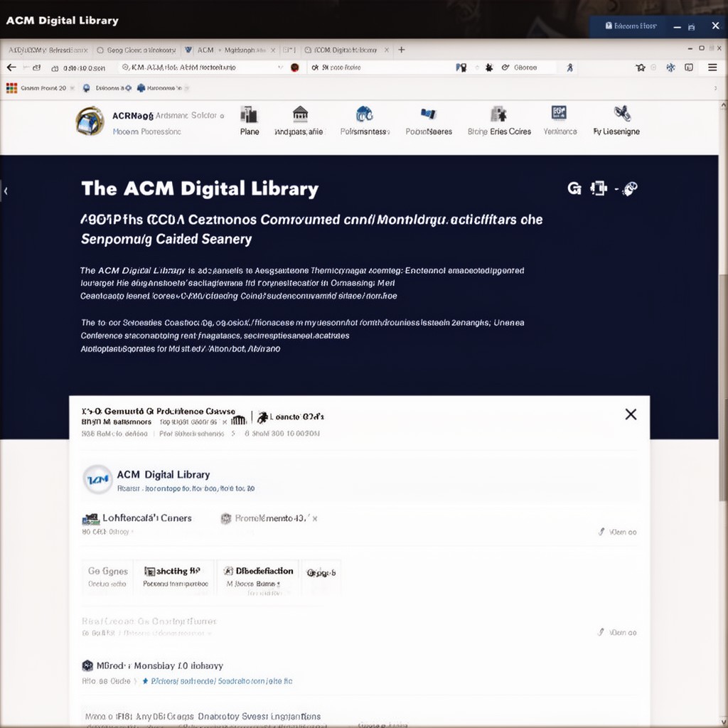Click the reload icon left of the home icon
The height and width of the screenshot is (728, 728).
[37, 68]
